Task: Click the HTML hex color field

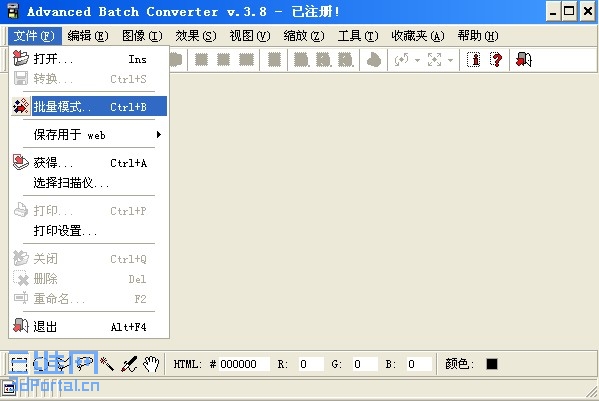Action: [x=244, y=364]
